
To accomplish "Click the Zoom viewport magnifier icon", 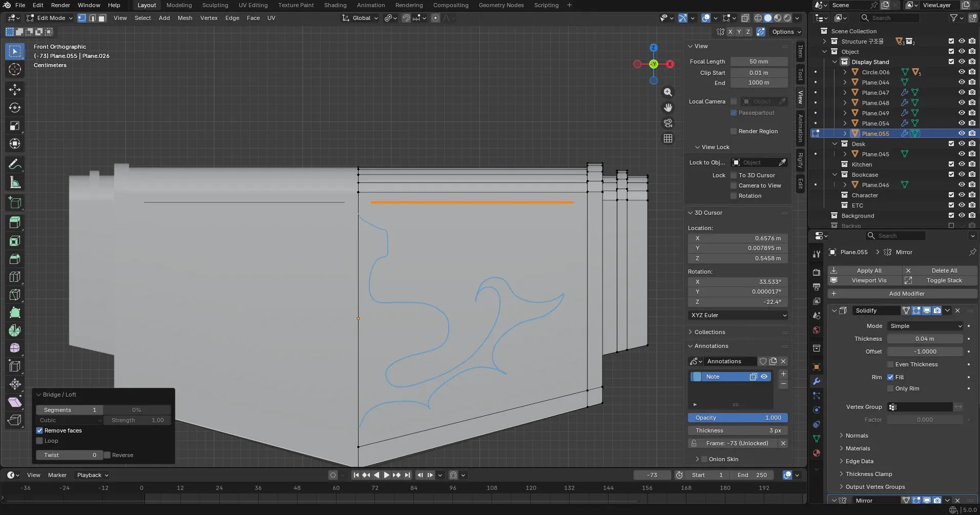I will pos(668,92).
